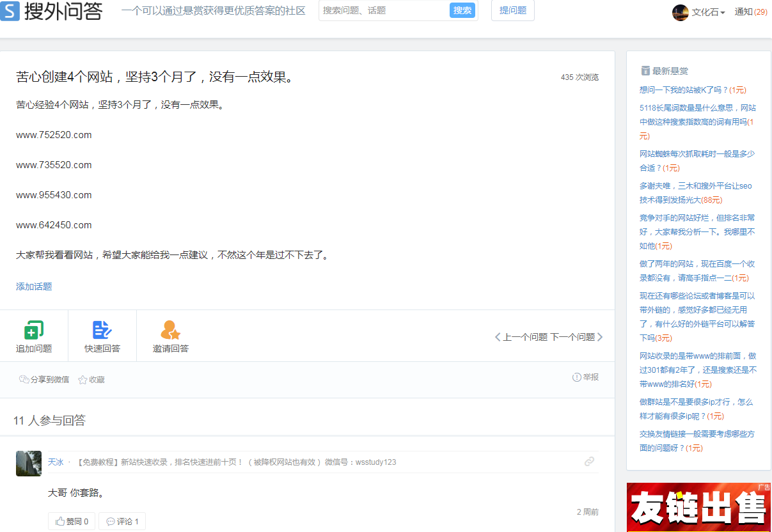The width and height of the screenshot is (772, 532).
Task: Click the comment bubble 评论 icon
Action: [x=111, y=521]
